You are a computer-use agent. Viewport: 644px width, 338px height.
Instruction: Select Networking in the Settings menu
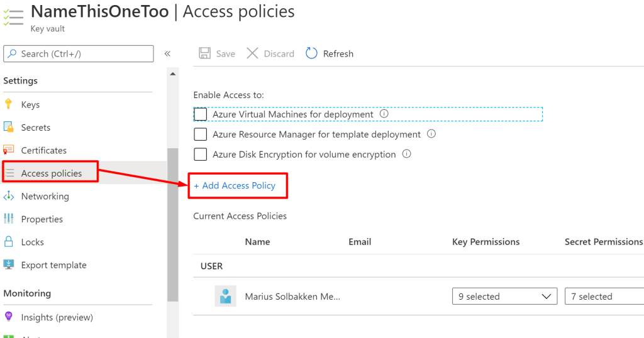pyautogui.click(x=45, y=196)
